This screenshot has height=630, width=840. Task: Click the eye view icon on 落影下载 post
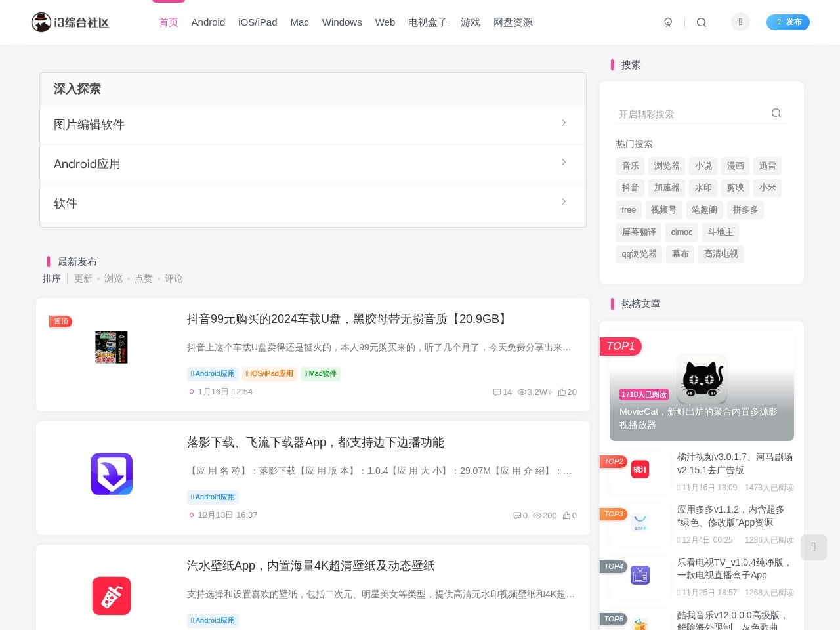(x=537, y=515)
